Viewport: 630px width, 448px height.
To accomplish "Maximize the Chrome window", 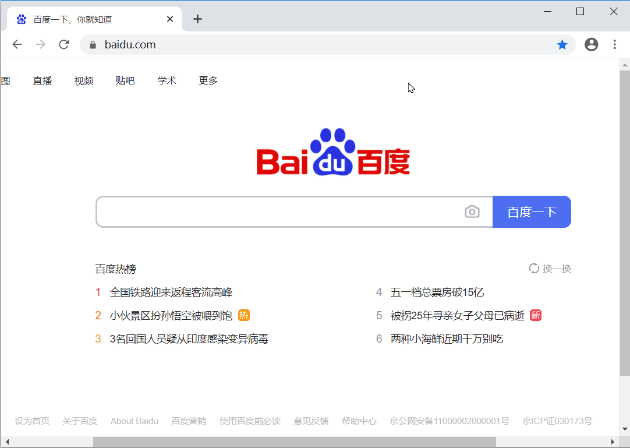I will [x=580, y=12].
